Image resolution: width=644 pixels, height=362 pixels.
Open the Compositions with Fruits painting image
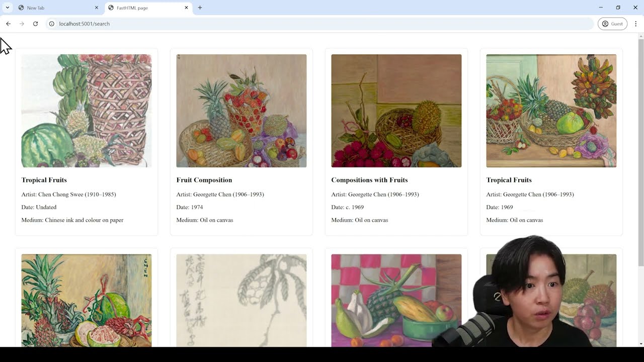[x=396, y=111]
